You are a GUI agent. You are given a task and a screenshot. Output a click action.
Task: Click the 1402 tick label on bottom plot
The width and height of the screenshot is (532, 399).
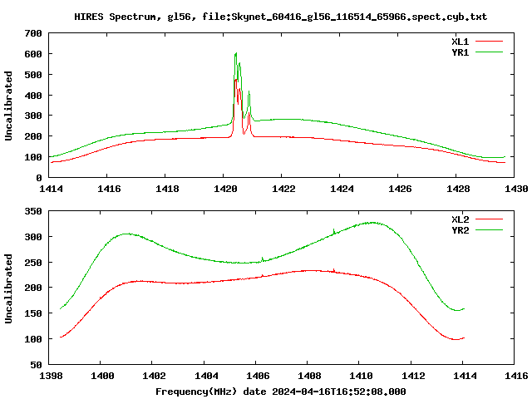pos(154,376)
